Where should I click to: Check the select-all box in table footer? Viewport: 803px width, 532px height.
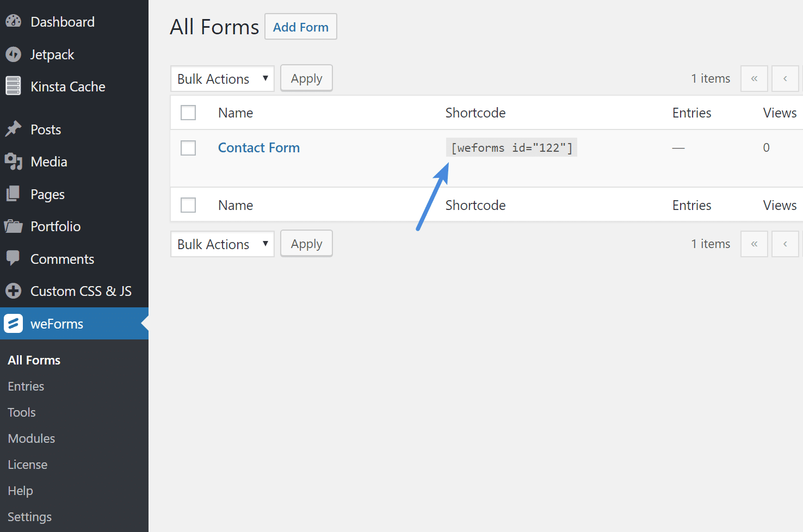click(188, 205)
